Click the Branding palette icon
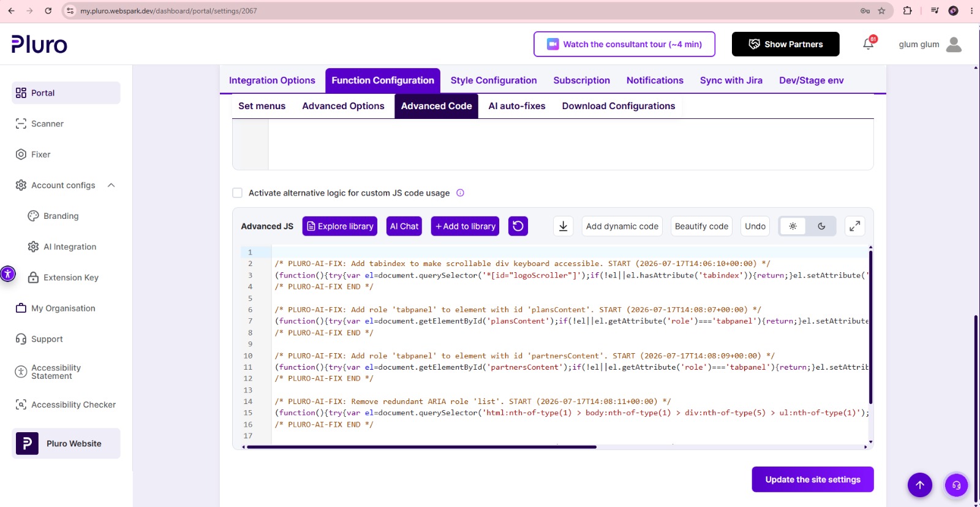The width and height of the screenshot is (980, 507). 33,216
